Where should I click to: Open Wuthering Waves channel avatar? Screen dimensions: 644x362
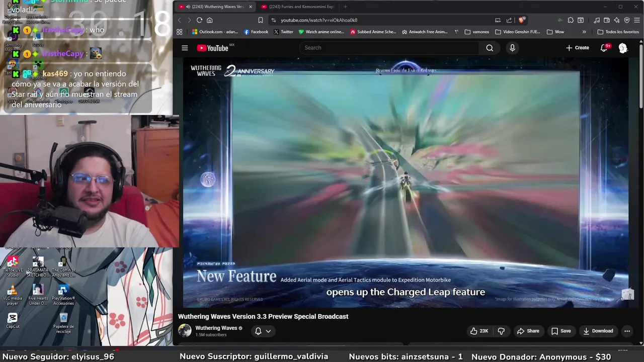185,330
